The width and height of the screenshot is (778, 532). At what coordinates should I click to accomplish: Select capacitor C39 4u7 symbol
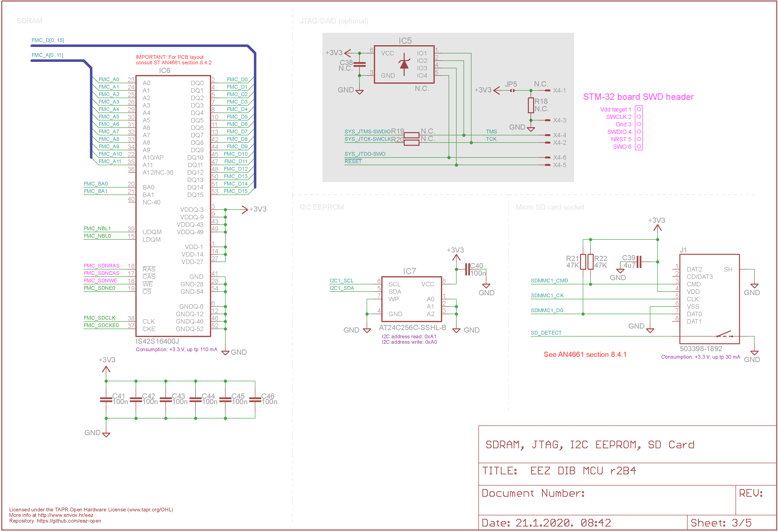[639, 262]
